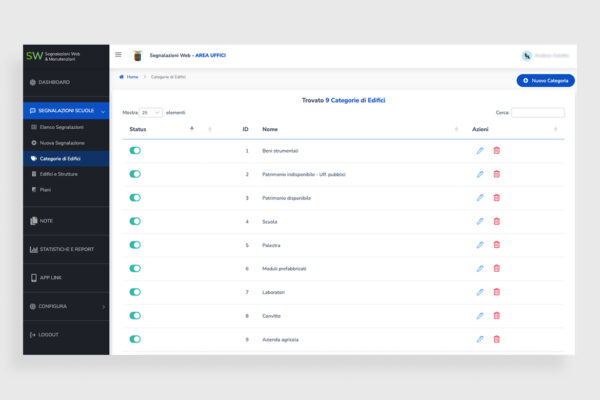This screenshot has width=600, height=400.
Task: Open Elenco Segnalazioni in the sidebar
Action: (x=61, y=127)
